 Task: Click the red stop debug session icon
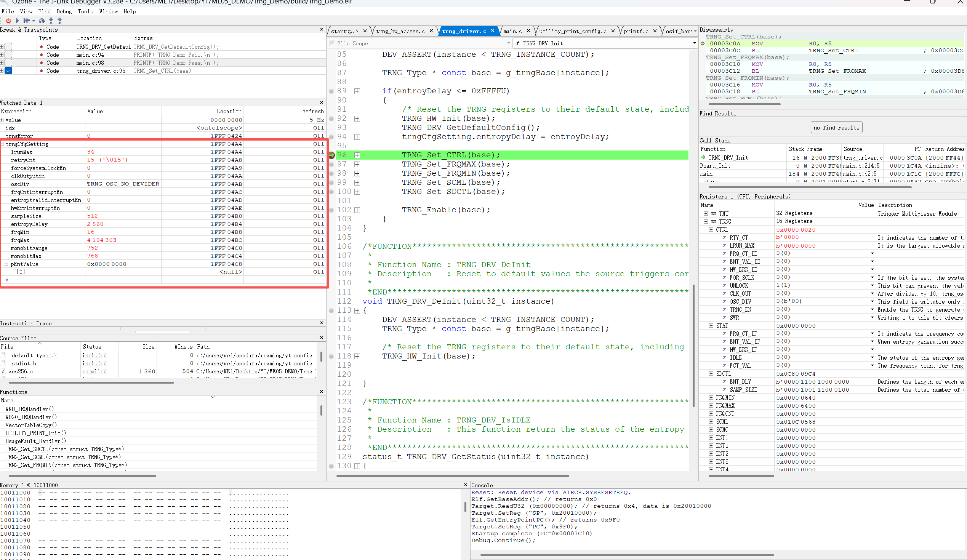click(x=8, y=21)
